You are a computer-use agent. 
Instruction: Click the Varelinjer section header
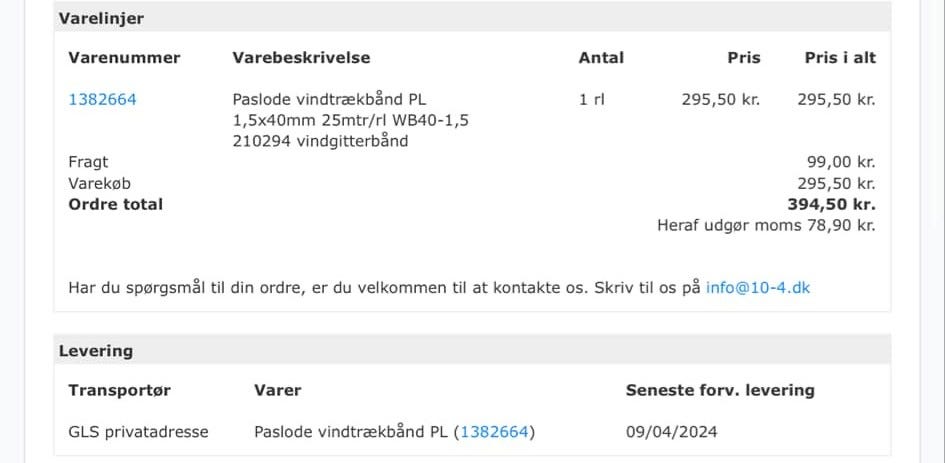click(x=101, y=18)
